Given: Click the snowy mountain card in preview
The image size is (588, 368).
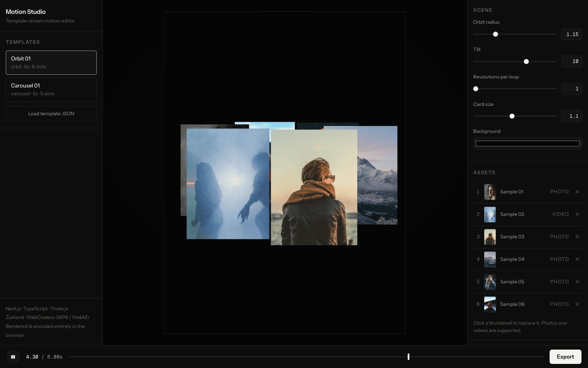Looking at the screenshot, I should tap(377, 176).
